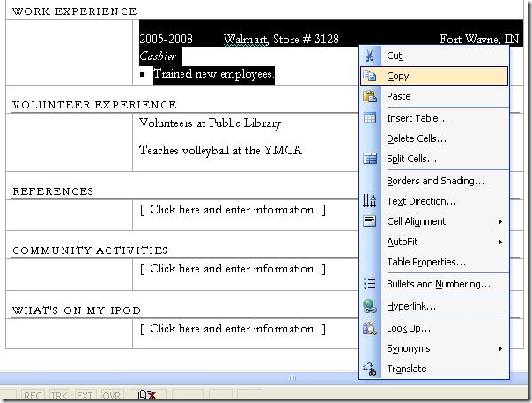Screen dimensions: 532x403
Task: Click 'Trained new employees.' bullet text
Action: tap(214, 74)
